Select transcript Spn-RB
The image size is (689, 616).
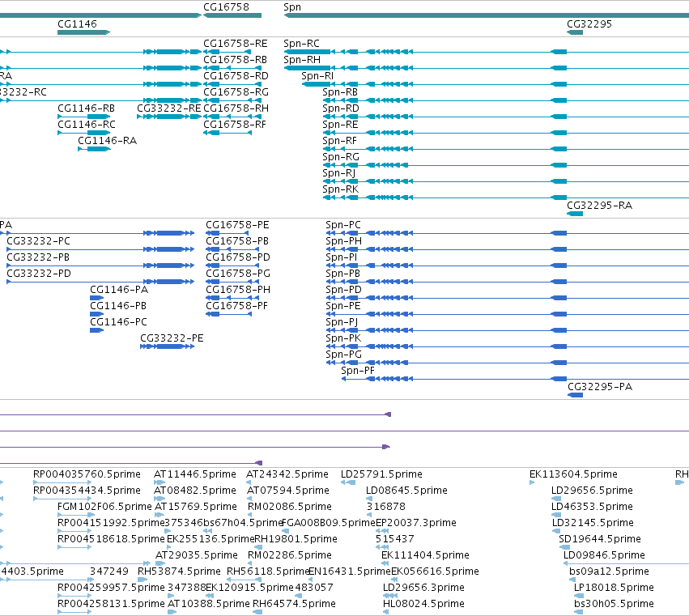point(506,100)
